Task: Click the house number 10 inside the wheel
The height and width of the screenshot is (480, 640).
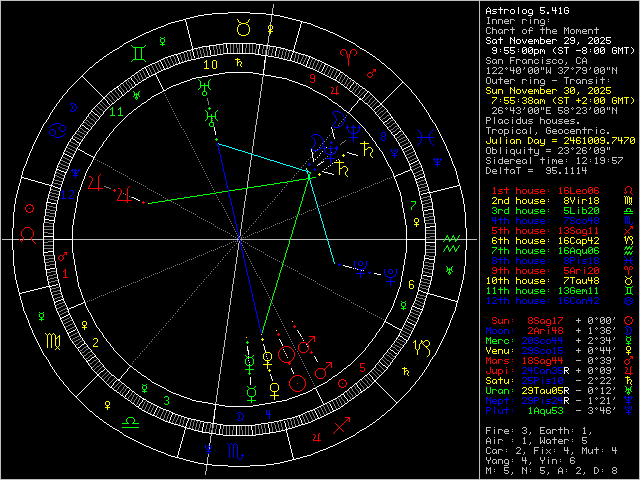Action: 209,64
